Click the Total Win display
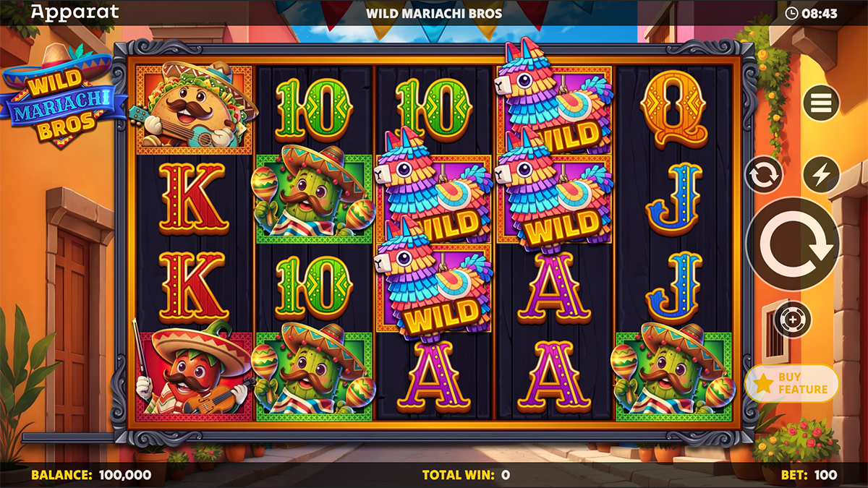The image size is (868, 488). 466,475
